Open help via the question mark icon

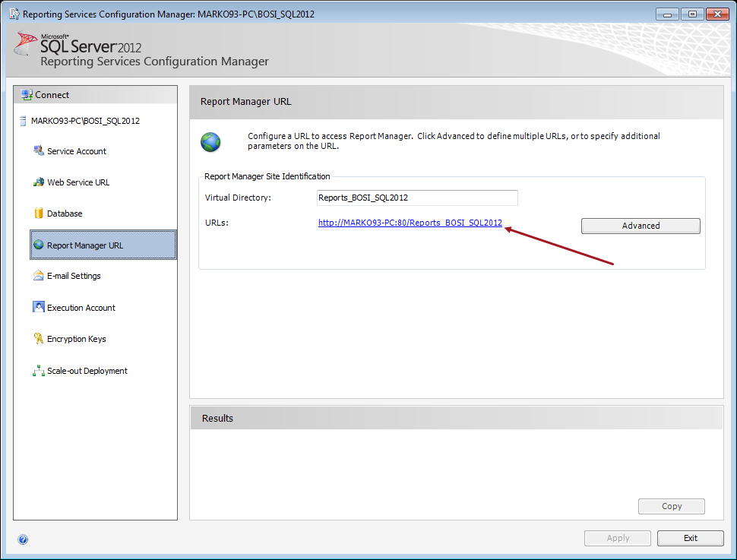(22, 539)
